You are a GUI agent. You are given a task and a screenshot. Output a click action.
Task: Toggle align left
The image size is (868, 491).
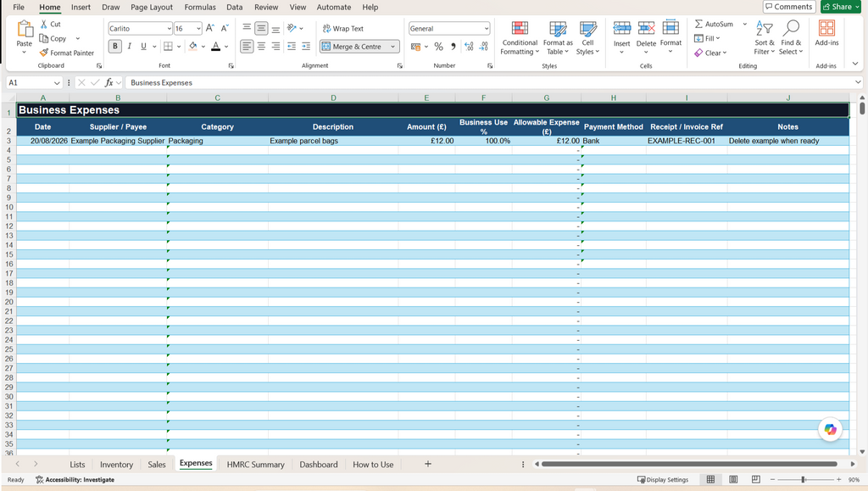[x=247, y=47]
